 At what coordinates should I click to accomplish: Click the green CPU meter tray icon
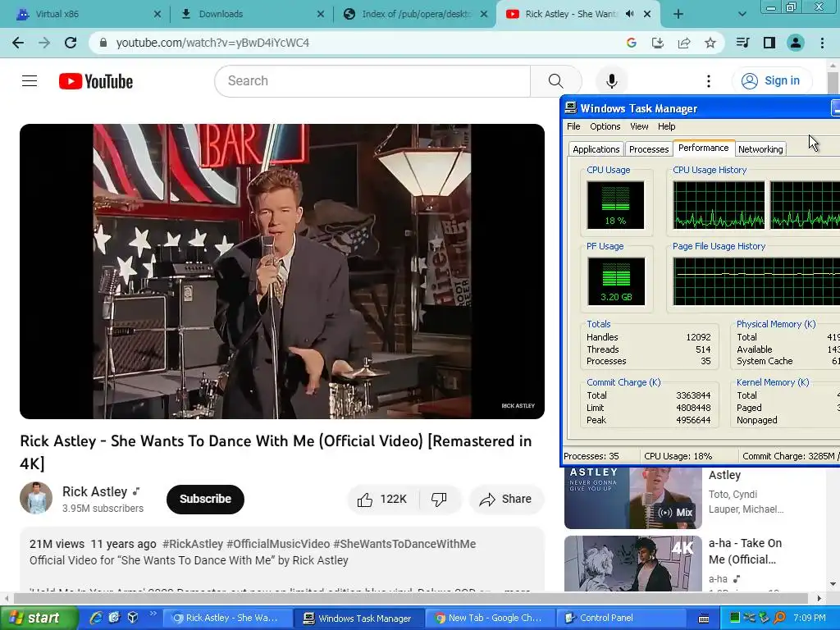coord(734,618)
